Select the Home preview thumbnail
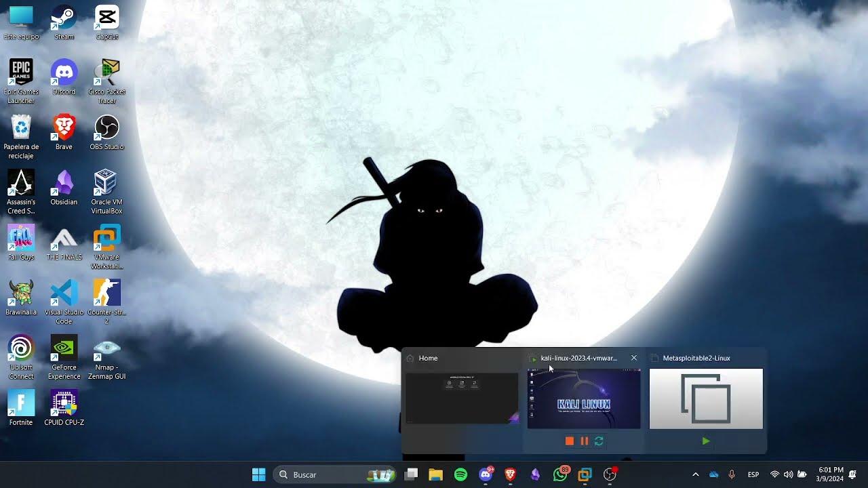The height and width of the screenshot is (488, 868). (x=462, y=399)
